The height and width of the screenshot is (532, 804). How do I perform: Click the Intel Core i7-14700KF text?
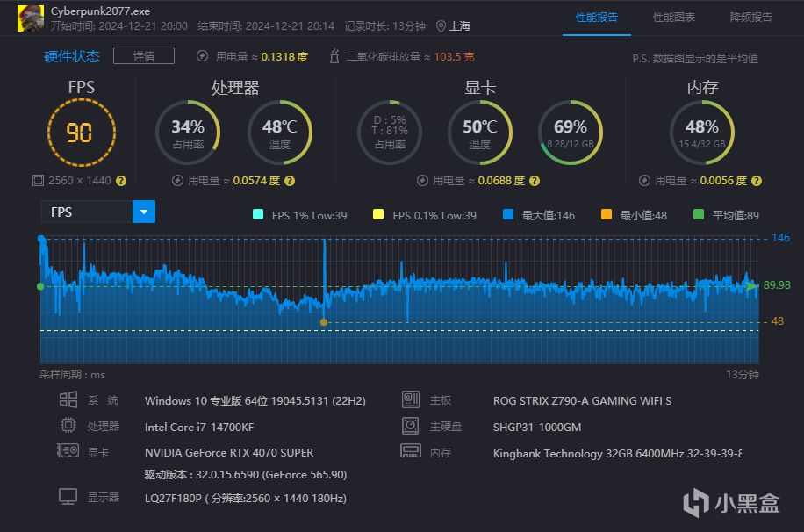(199, 427)
